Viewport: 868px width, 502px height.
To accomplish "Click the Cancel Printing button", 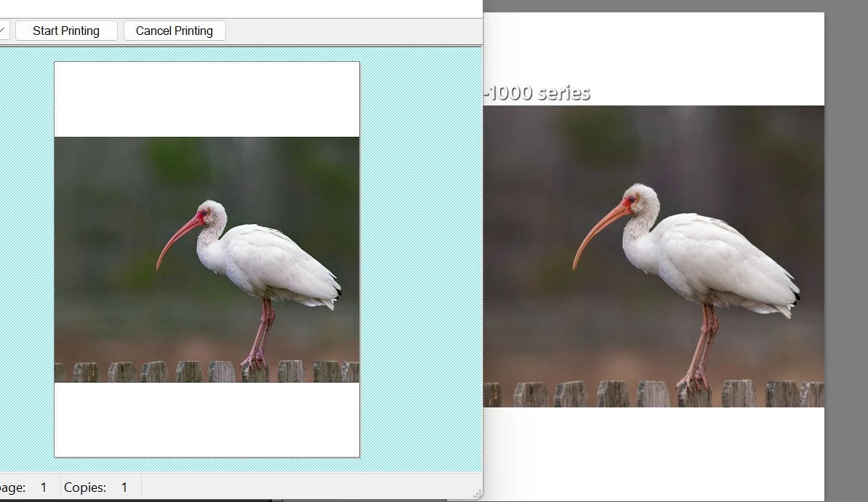I will point(174,31).
